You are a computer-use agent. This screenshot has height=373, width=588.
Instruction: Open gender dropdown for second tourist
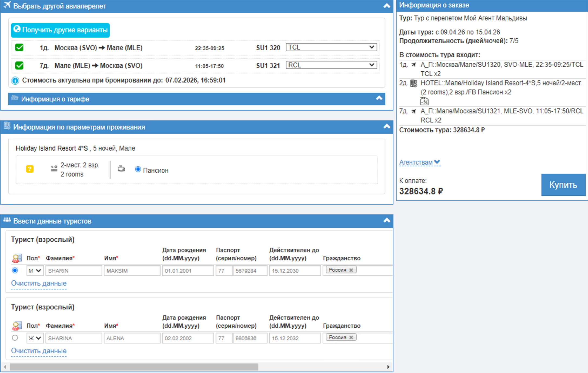[35, 338]
